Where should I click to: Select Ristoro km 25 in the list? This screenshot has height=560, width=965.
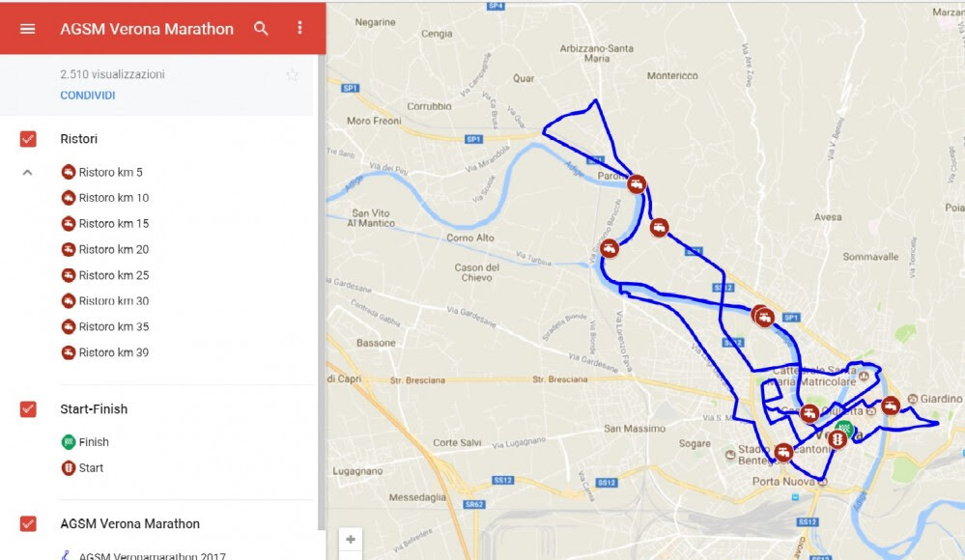click(x=105, y=275)
